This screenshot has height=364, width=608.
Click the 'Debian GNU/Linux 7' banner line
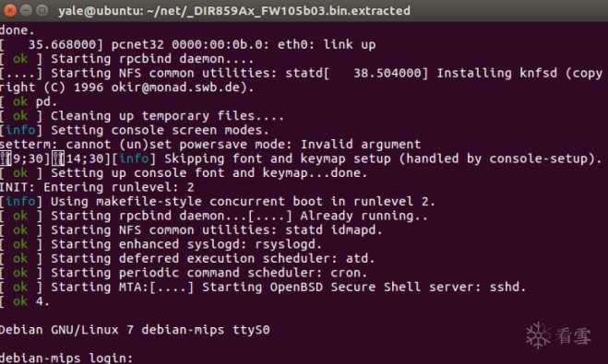[135, 330]
